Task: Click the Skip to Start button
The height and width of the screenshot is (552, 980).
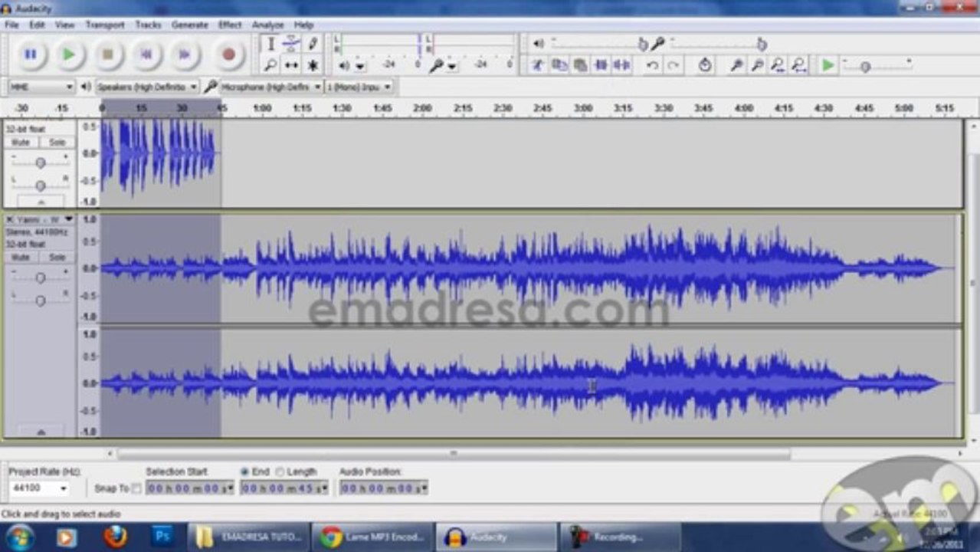Action: point(146,54)
